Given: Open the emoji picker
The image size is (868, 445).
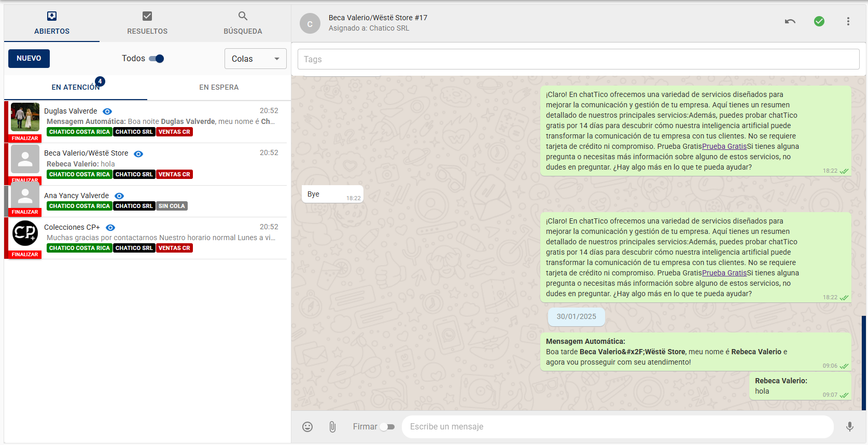Looking at the screenshot, I should click(307, 427).
